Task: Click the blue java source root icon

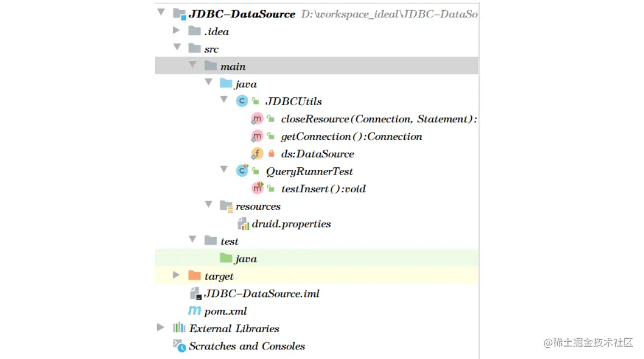Action: coord(225,83)
